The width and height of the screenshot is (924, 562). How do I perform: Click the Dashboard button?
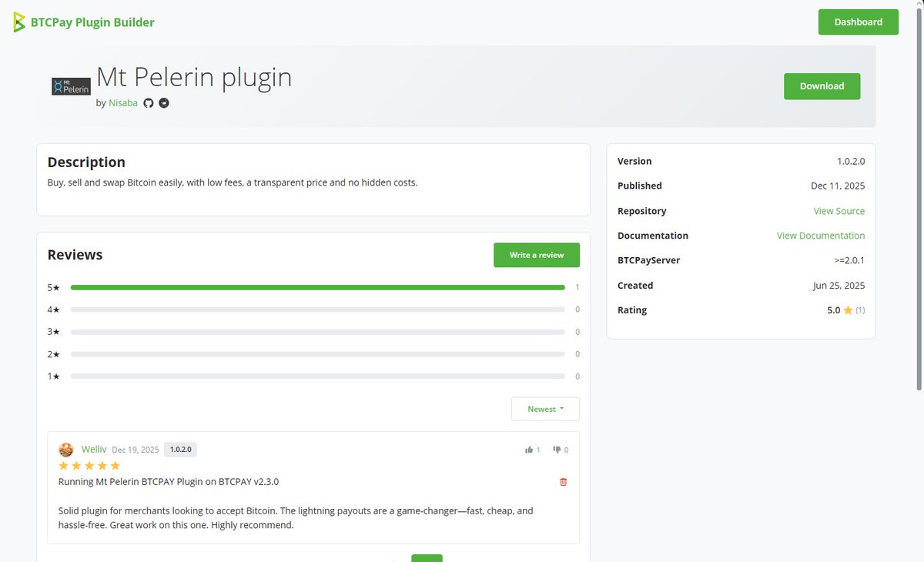click(859, 22)
